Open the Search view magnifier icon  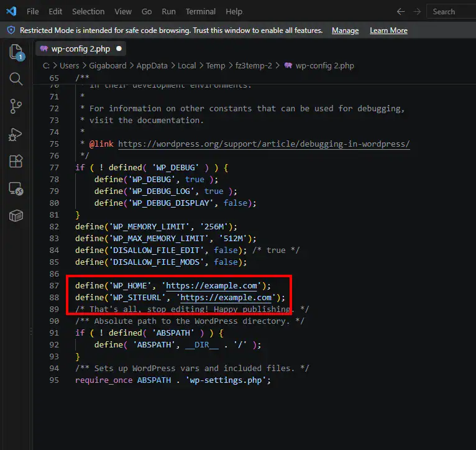click(16, 80)
